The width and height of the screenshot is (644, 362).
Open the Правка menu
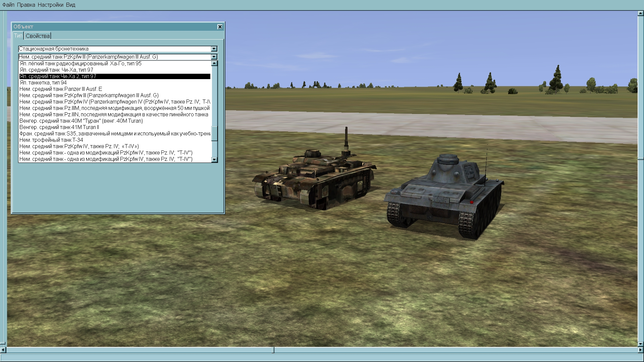[x=26, y=5]
